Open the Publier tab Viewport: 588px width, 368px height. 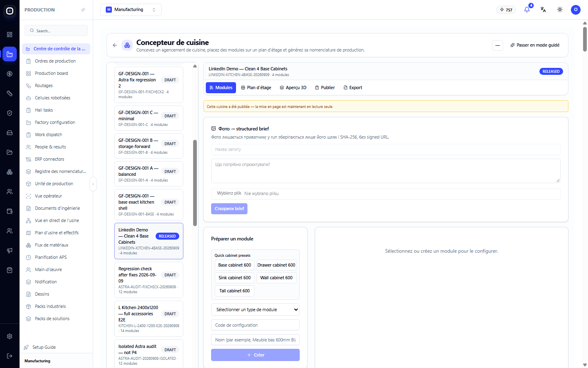click(325, 88)
